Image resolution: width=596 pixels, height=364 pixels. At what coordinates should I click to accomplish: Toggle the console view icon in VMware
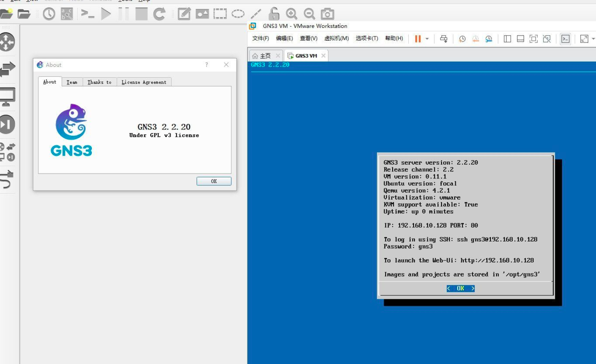566,39
